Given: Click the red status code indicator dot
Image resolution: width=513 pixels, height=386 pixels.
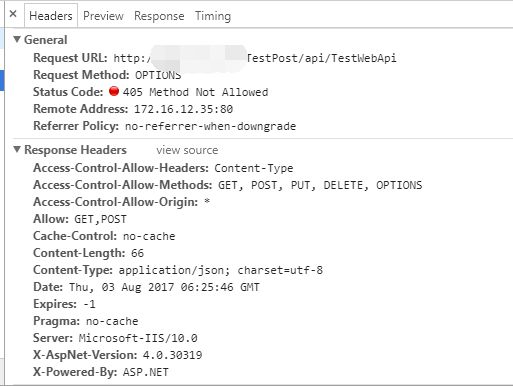Looking at the screenshot, I should [114, 91].
